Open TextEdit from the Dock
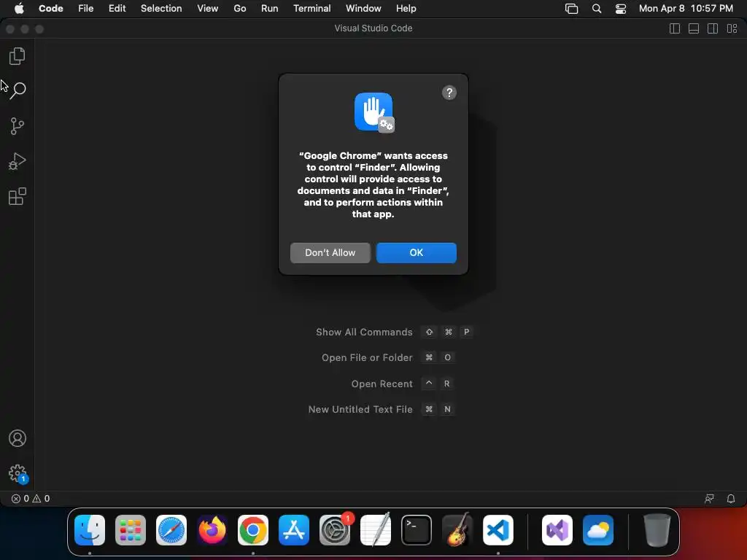This screenshot has width=747, height=560. [x=376, y=530]
